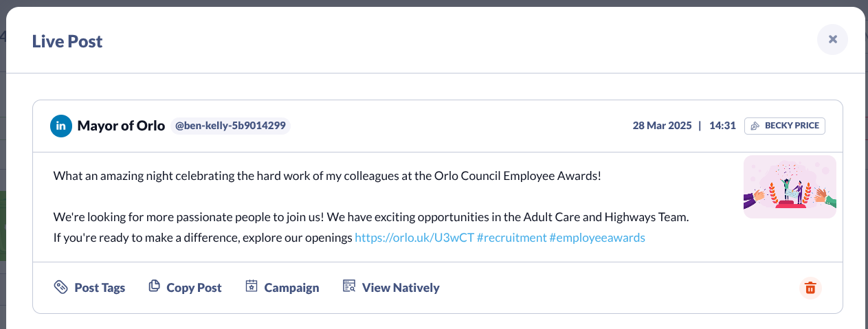Open Post Tags via the tag icon
The height and width of the screenshot is (329, 868).
pos(60,287)
